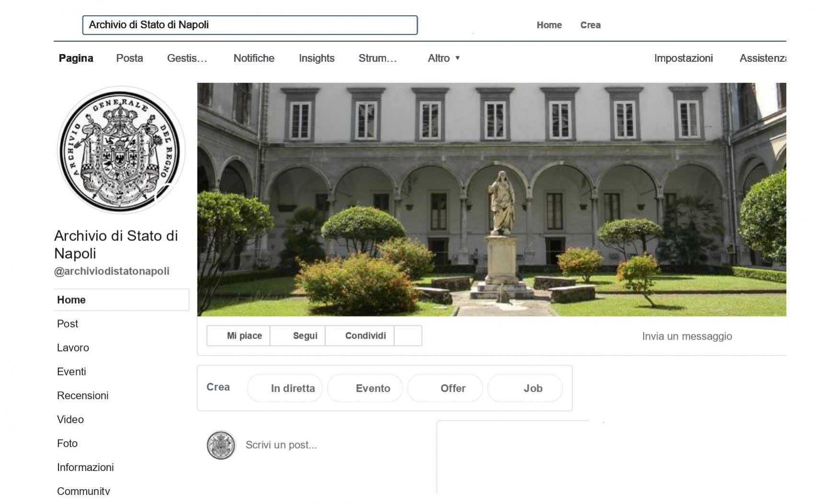Click the cover photo of the courtyard
The image size is (840, 504).
point(493,196)
